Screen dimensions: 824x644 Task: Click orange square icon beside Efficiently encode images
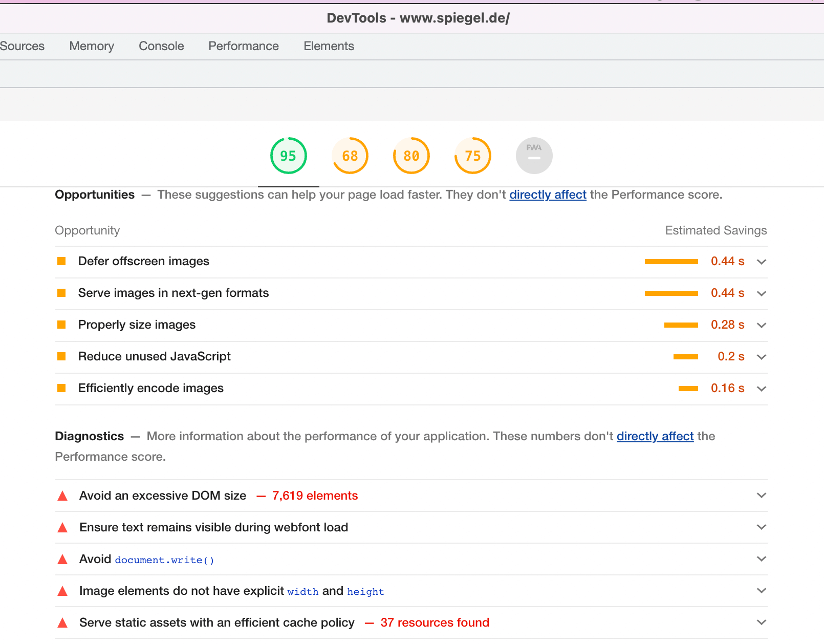pos(61,388)
